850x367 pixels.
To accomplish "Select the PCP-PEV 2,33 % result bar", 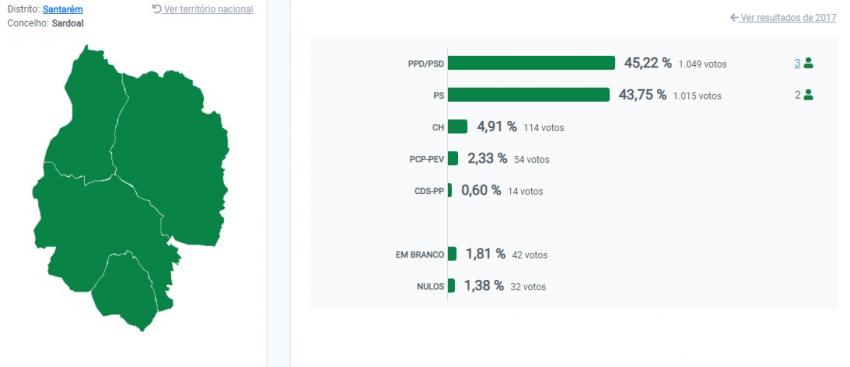I will [x=453, y=158].
